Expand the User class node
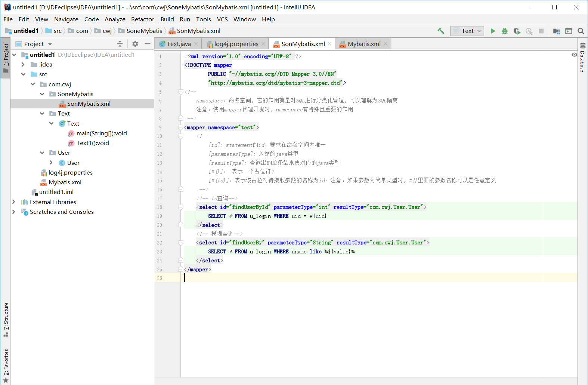The height and width of the screenshot is (385, 588). pos(51,163)
